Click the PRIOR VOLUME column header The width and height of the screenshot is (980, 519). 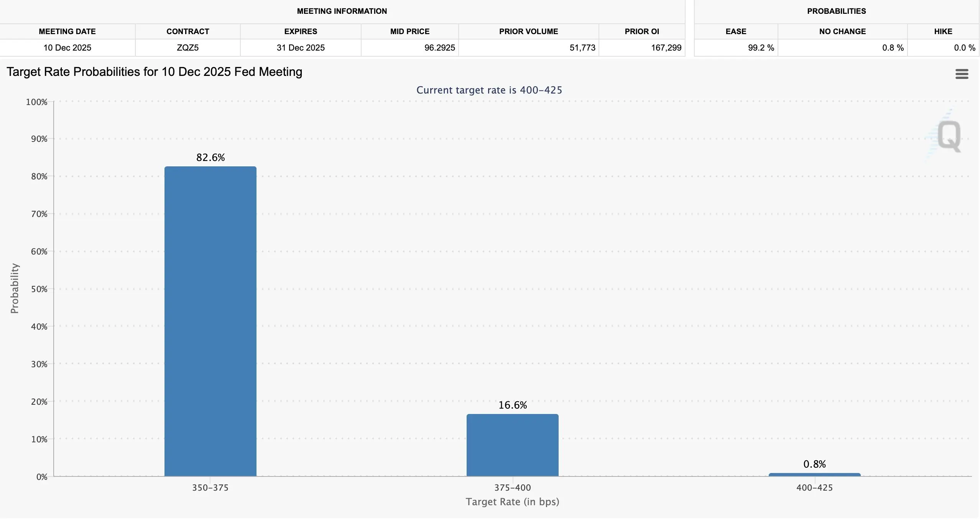point(529,31)
